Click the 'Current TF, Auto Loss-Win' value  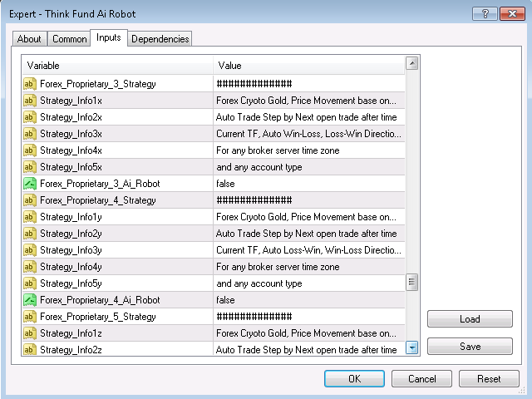pos(309,250)
